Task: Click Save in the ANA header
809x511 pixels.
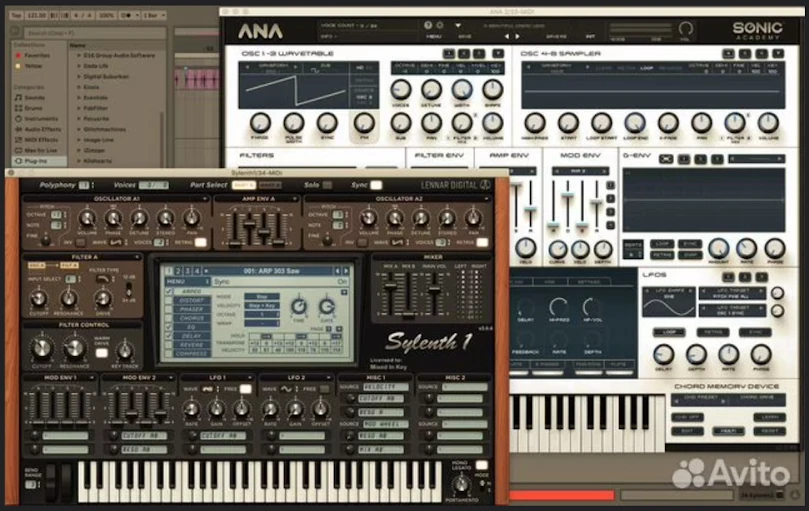Action: point(465,37)
